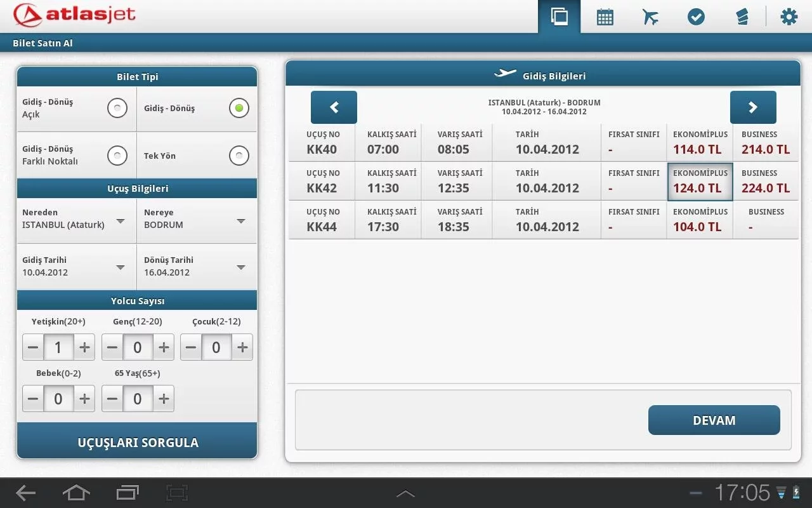Select the green Gidiş - Dönüş radio button
This screenshot has height=508, width=812.
pyautogui.click(x=239, y=109)
